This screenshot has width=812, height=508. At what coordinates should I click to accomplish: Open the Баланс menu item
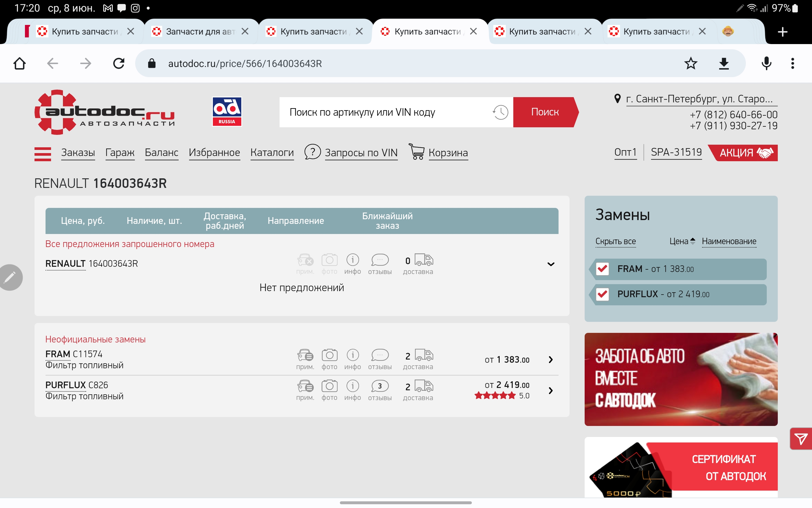[x=162, y=153]
